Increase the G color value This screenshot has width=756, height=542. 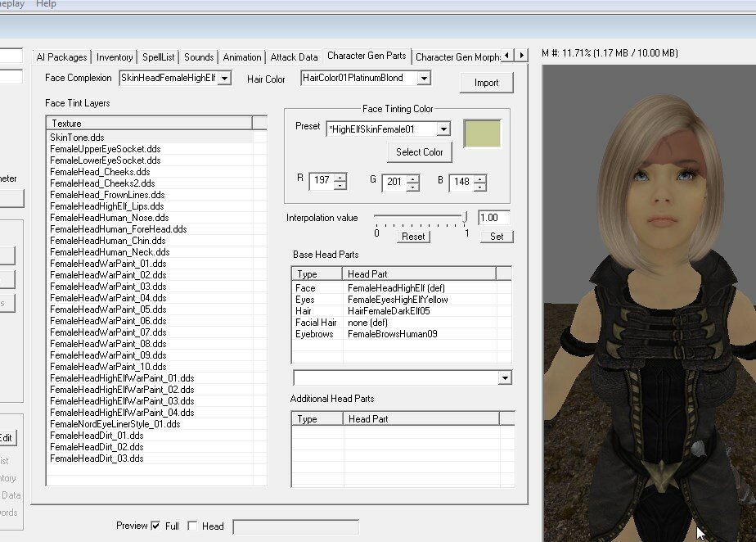point(413,178)
